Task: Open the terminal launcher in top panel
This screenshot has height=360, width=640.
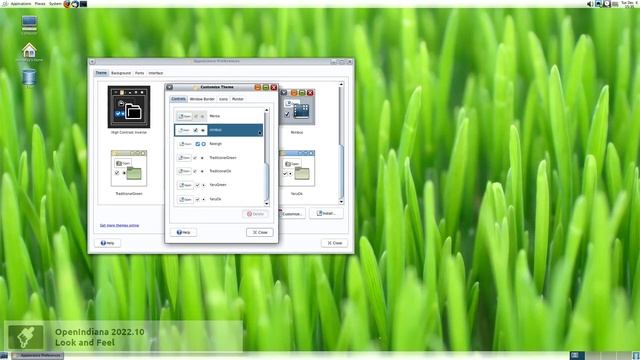Action: pos(83,4)
